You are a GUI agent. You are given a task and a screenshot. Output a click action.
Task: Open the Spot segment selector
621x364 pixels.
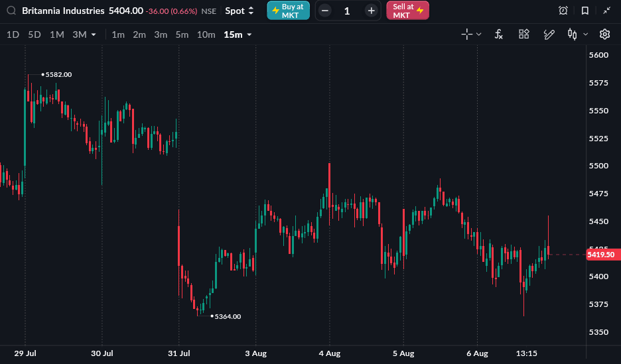click(x=240, y=11)
